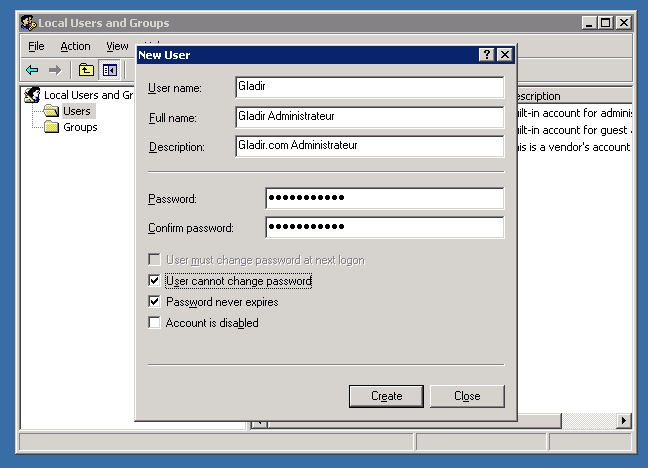Click the Groups folder icon in tree
The image size is (648, 468).
52,127
